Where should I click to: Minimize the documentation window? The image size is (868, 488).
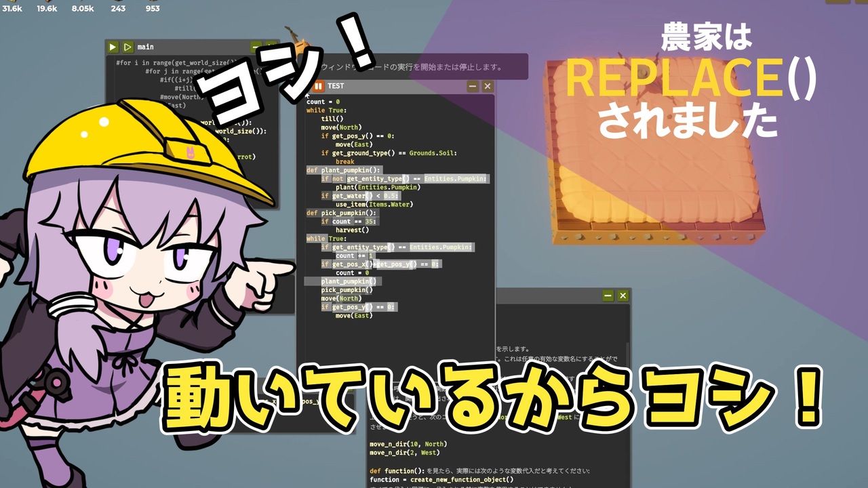(608, 296)
